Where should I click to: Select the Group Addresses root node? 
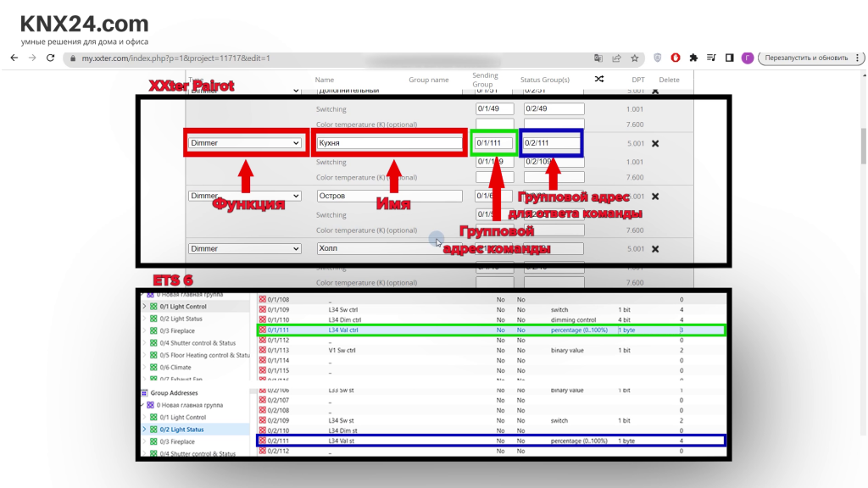click(x=174, y=393)
